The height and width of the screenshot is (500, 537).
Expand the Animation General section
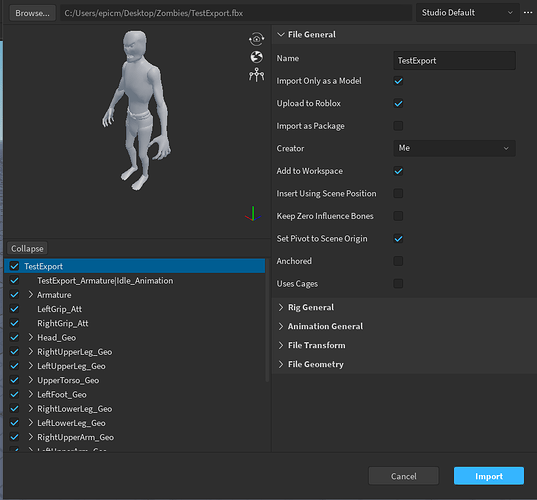281,326
